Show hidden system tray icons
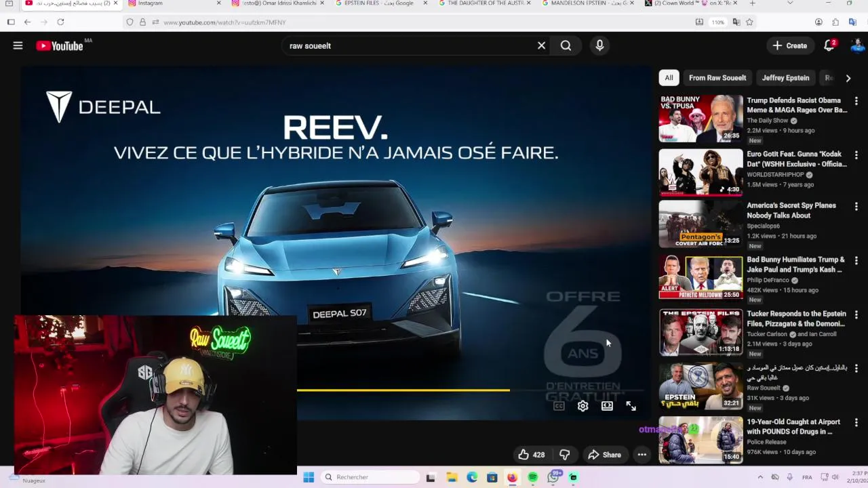 (760, 477)
